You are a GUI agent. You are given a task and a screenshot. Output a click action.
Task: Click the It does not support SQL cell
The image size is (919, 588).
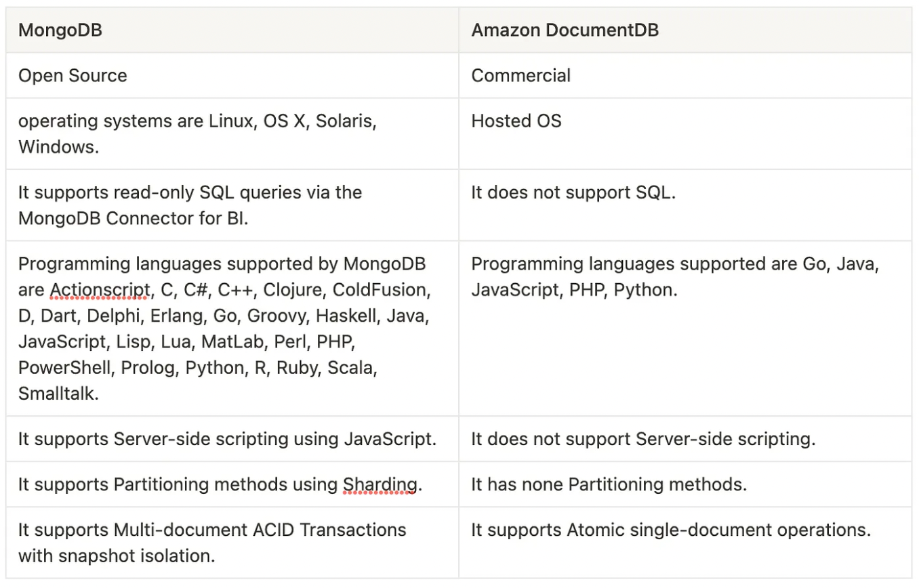tap(685, 205)
